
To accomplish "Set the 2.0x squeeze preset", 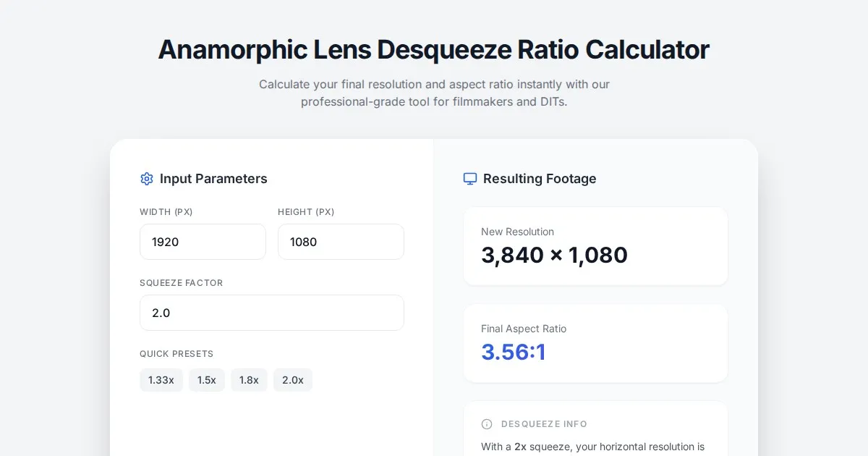I will point(293,380).
